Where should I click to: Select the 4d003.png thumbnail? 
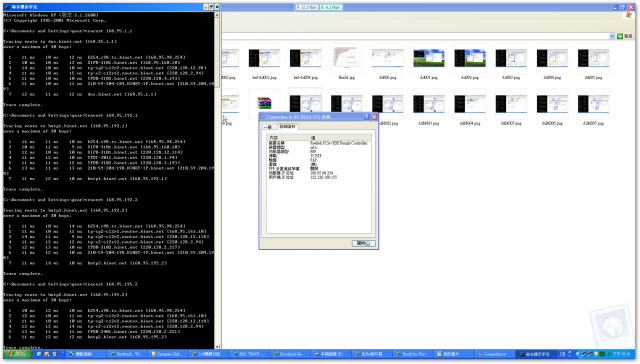pos(511,58)
